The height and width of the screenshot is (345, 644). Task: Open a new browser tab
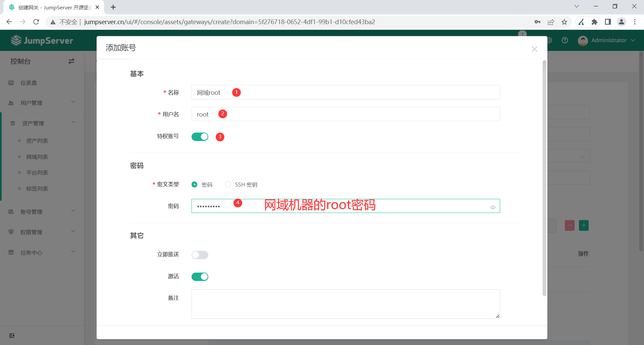[x=113, y=7]
